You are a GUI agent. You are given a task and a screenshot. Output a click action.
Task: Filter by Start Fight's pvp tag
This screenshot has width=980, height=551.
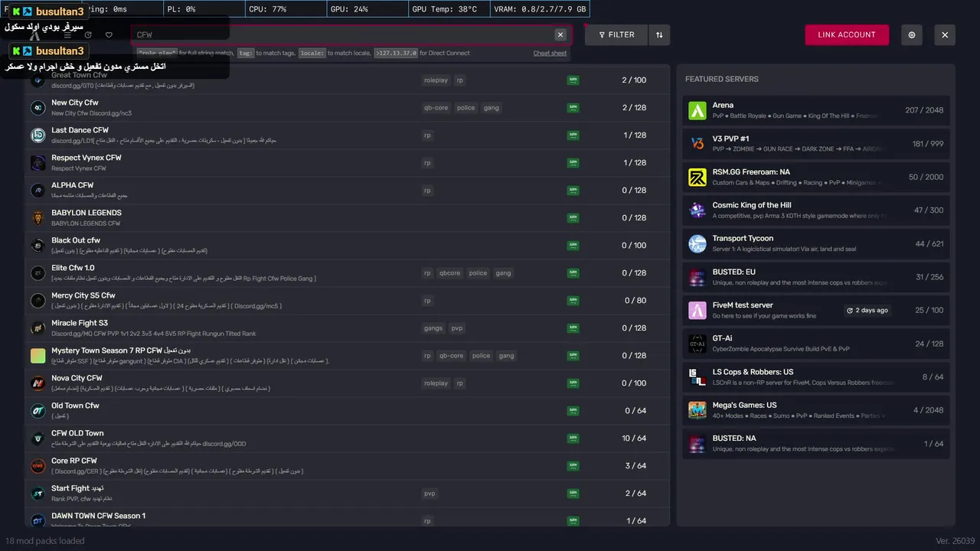[430, 494]
